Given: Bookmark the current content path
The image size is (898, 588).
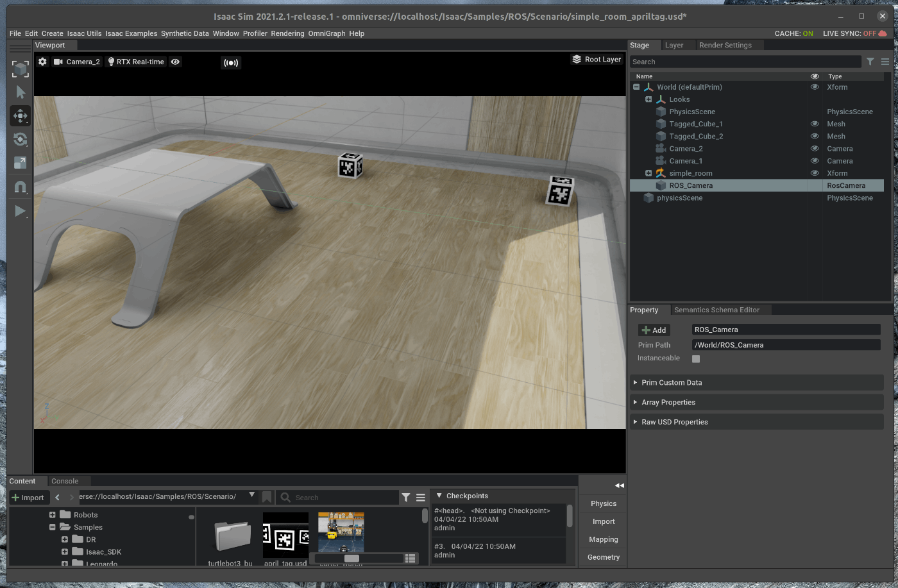Looking at the screenshot, I should (x=267, y=498).
